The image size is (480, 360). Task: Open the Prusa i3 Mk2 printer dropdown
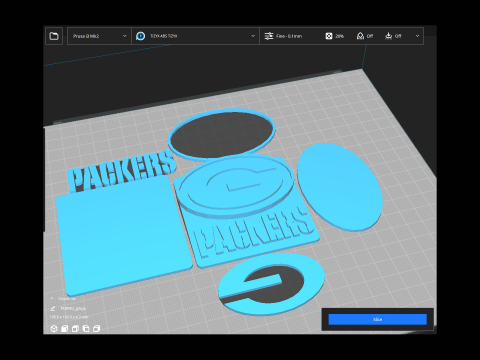click(99, 36)
